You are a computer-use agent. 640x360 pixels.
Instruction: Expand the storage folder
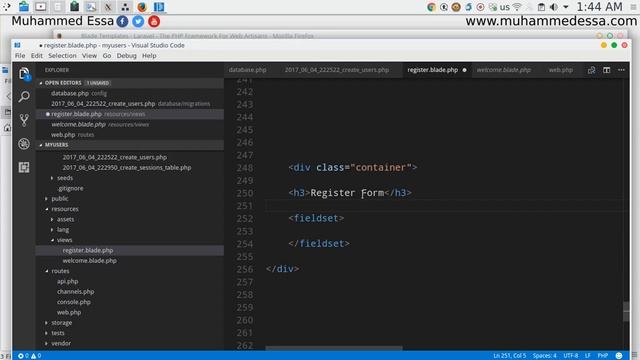click(x=47, y=323)
